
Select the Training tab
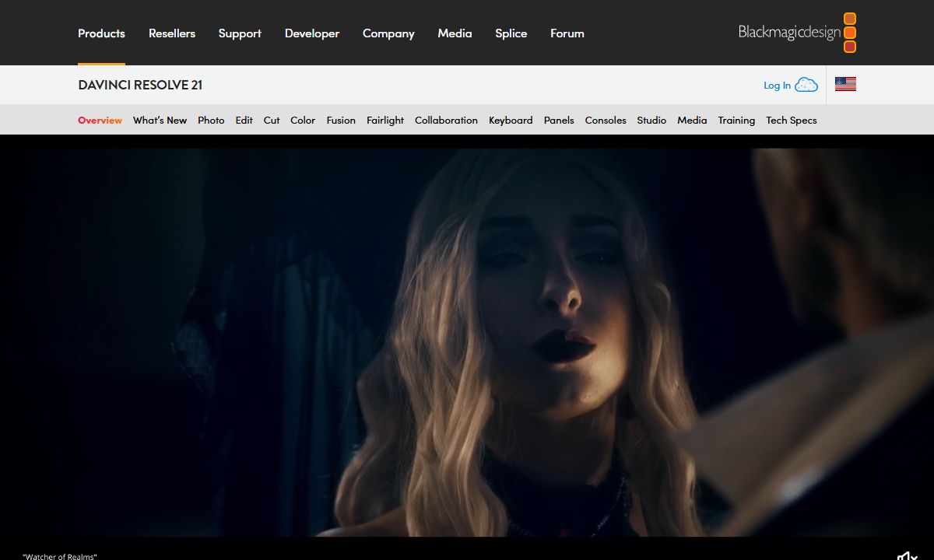pos(736,120)
